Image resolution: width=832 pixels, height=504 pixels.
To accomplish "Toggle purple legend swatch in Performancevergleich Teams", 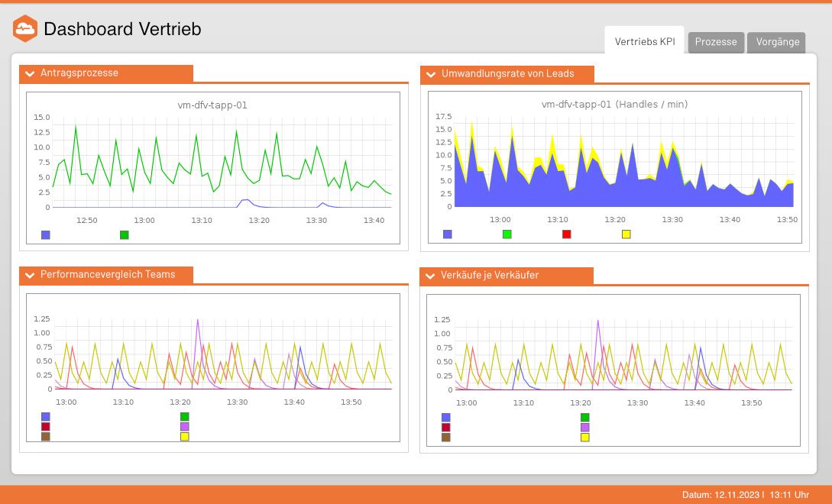I will [x=185, y=427].
